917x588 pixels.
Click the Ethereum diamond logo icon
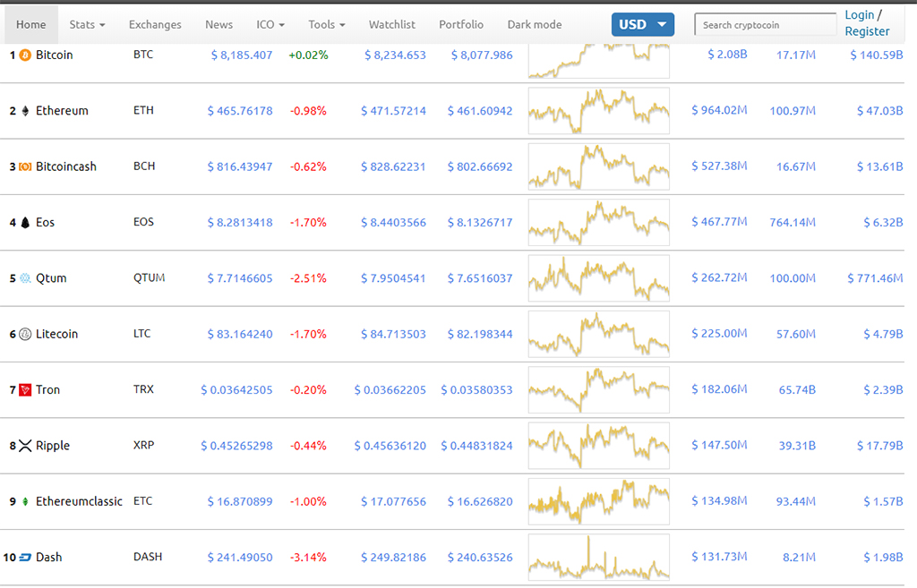[25, 110]
